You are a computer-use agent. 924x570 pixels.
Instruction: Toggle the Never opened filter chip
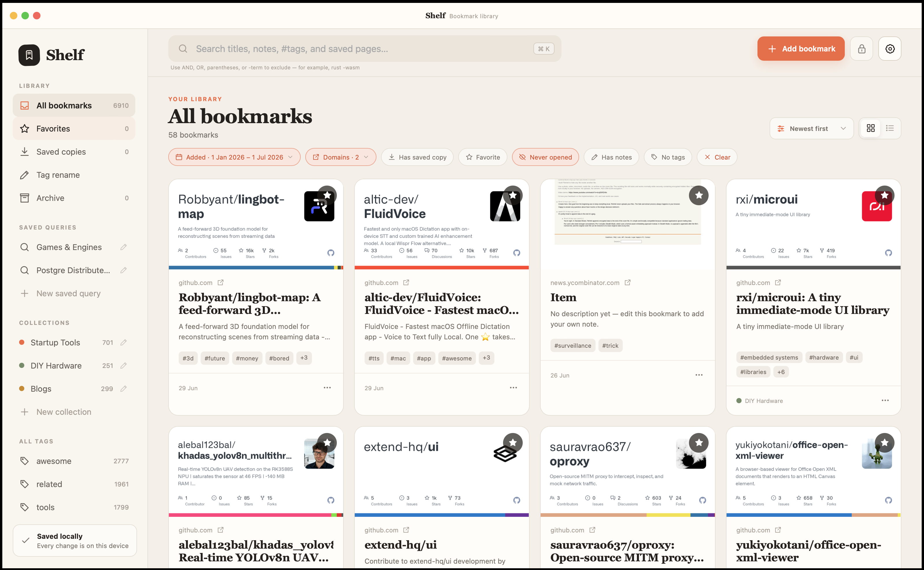click(x=545, y=157)
